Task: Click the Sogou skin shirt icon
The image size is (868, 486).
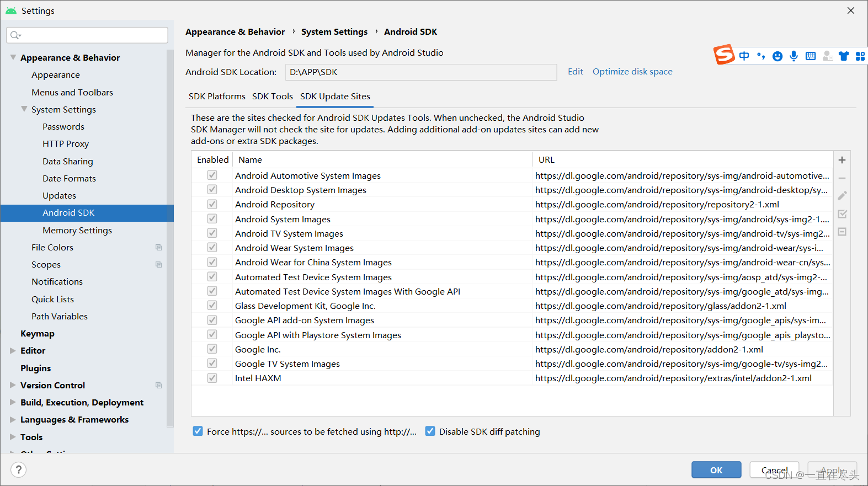Action: (844, 56)
